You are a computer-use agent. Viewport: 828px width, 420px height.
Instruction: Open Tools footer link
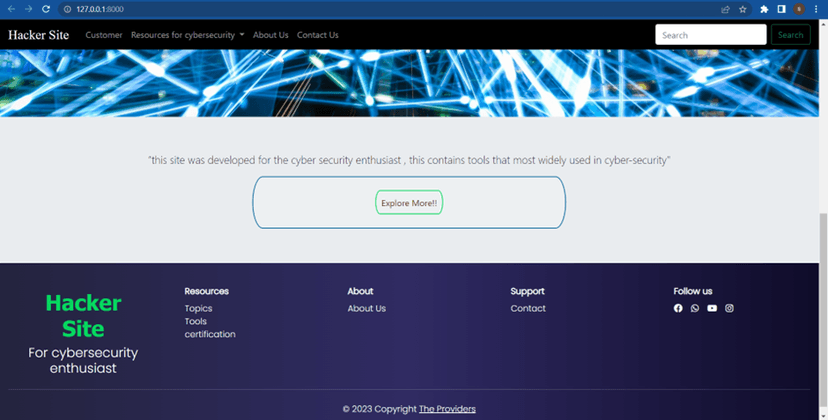(x=195, y=321)
